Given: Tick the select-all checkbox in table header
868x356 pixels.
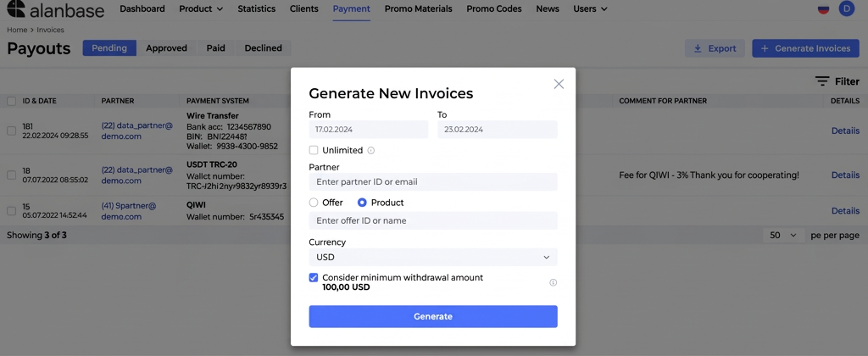Looking at the screenshot, I should [x=11, y=101].
